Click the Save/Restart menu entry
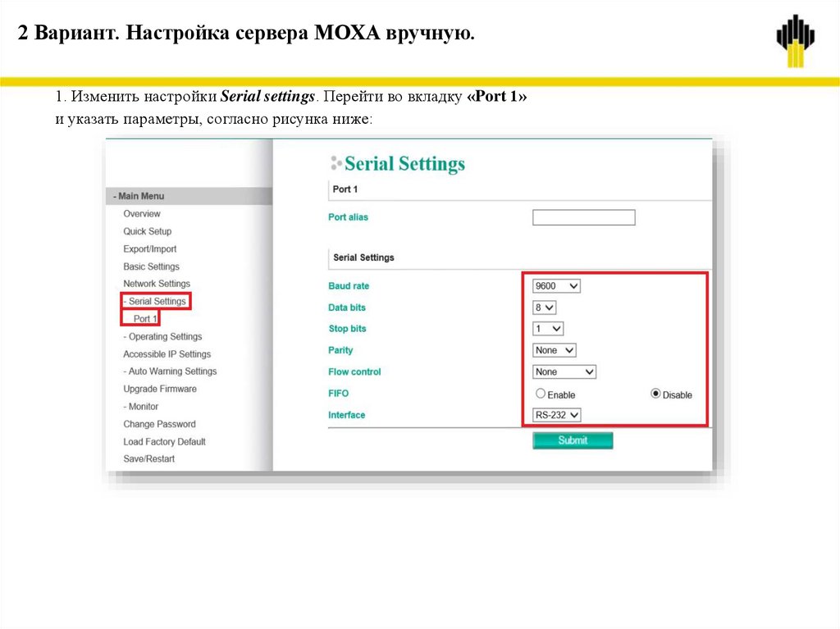 click(x=150, y=458)
